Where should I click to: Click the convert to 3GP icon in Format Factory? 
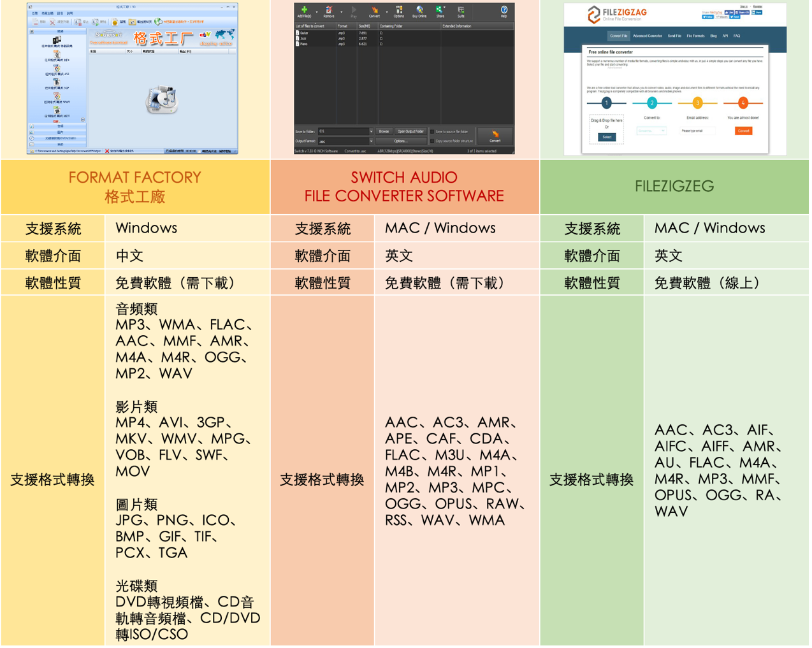click(x=57, y=82)
